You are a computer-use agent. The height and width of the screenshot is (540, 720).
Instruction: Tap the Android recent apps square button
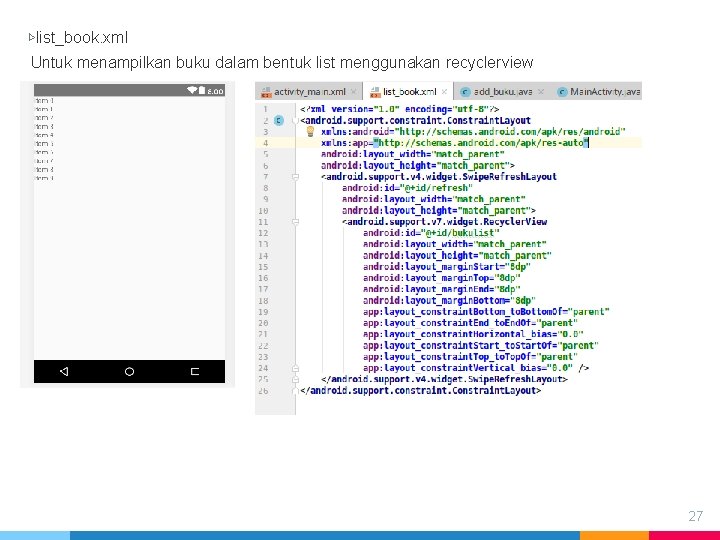pos(195,371)
